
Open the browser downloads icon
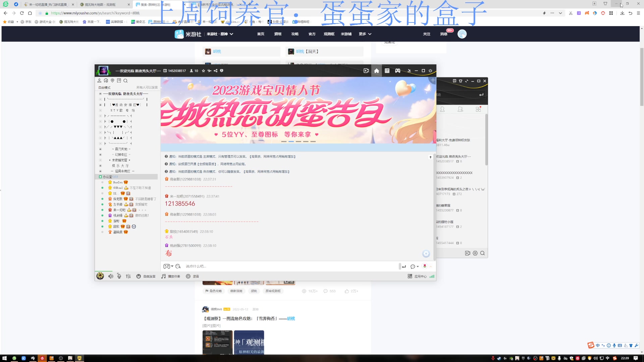(x=622, y=13)
